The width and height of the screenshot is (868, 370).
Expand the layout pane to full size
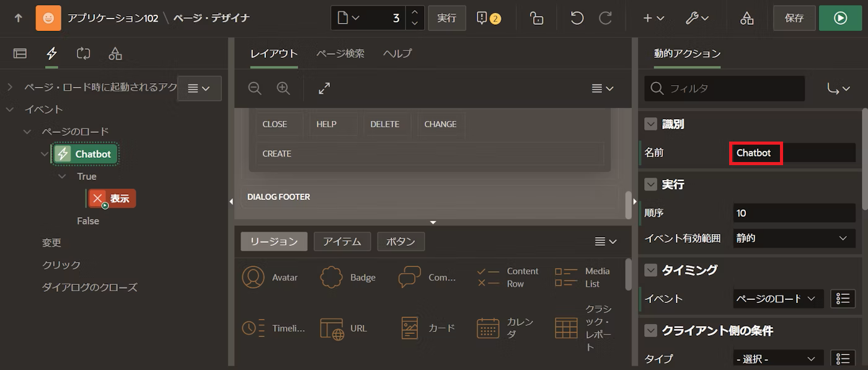coord(324,88)
